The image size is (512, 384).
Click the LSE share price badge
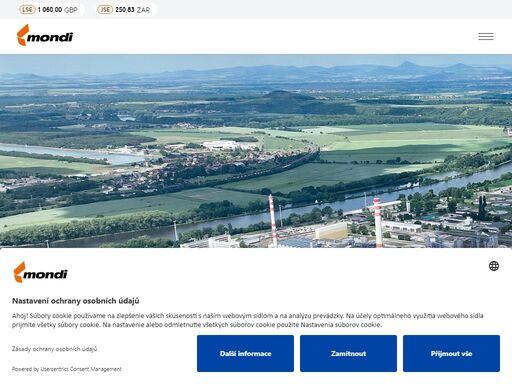point(27,9)
